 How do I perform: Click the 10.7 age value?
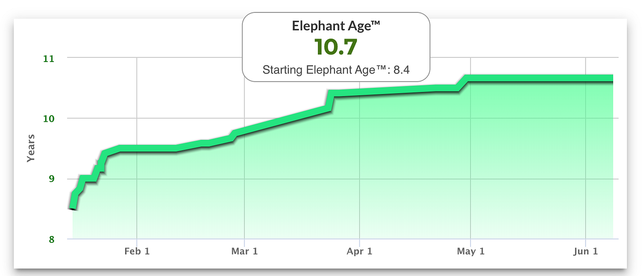click(336, 47)
